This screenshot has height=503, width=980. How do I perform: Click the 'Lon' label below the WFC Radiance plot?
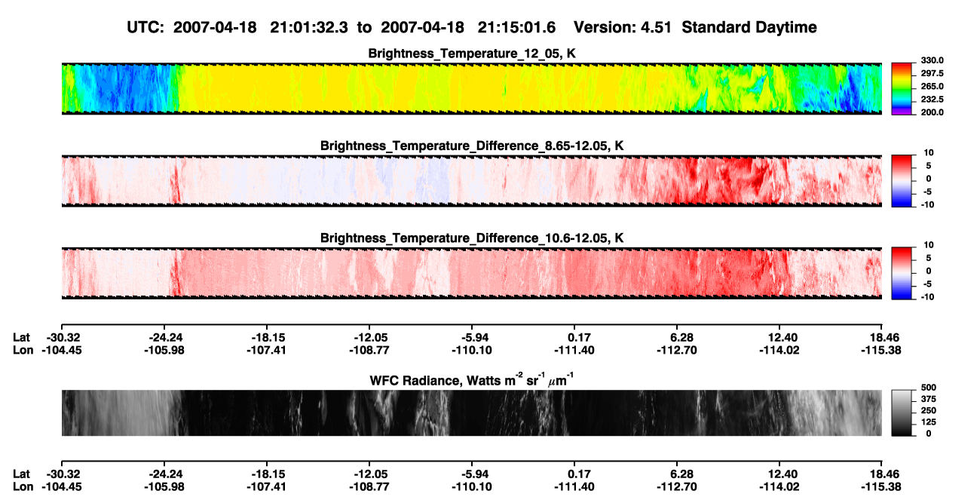23,488
